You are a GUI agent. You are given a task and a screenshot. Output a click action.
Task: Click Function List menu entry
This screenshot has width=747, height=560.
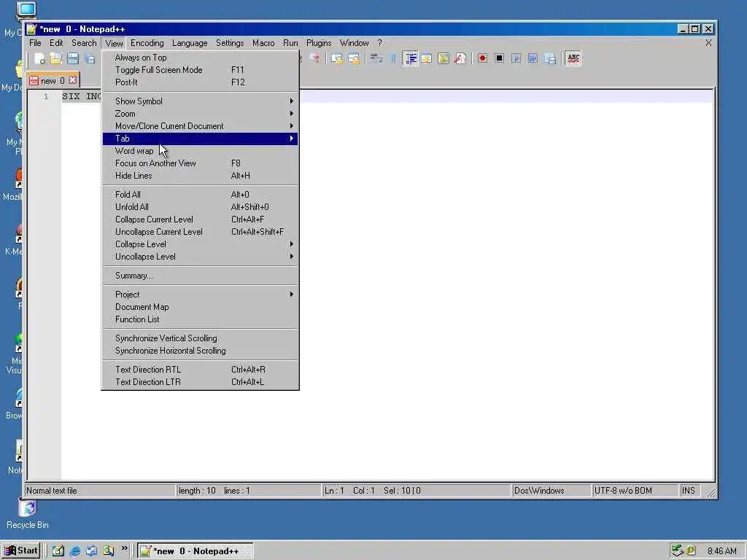(x=201, y=319)
